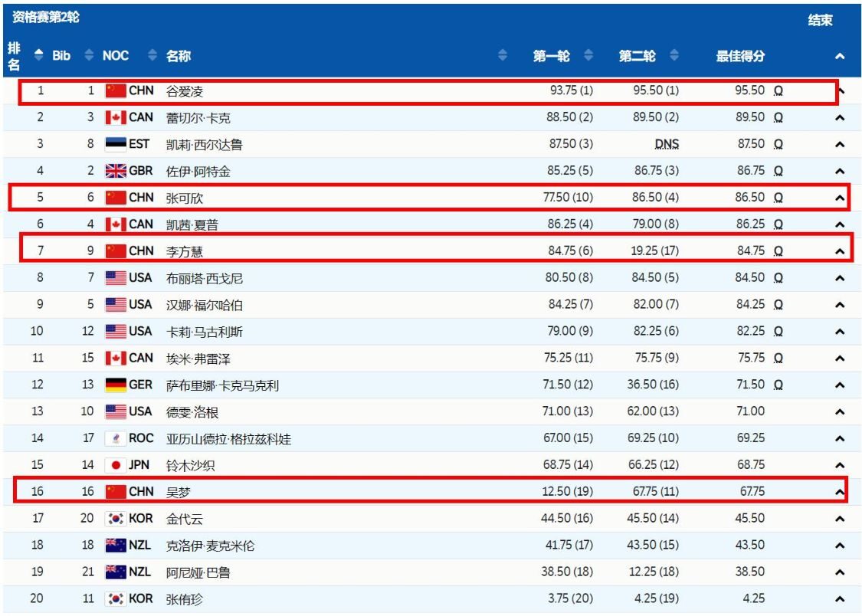Click the GBR flag icon next to 佐伊·阿特金

click(115, 170)
